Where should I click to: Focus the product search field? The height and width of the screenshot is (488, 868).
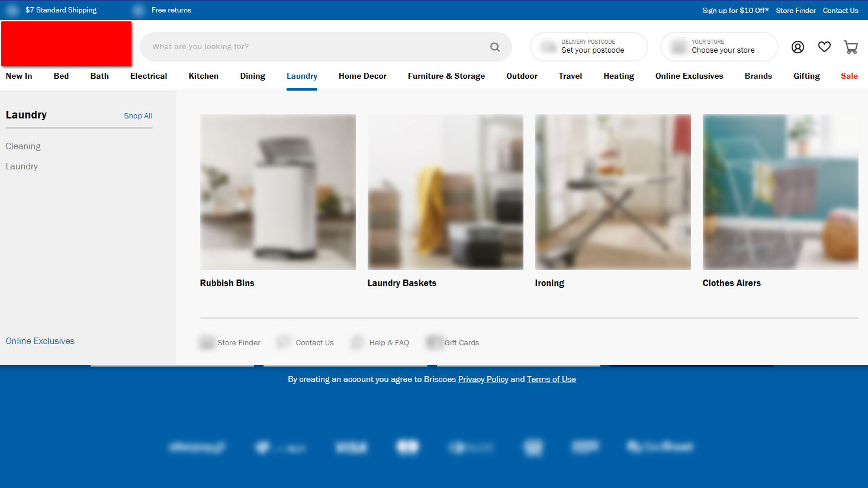pyautogui.click(x=314, y=47)
